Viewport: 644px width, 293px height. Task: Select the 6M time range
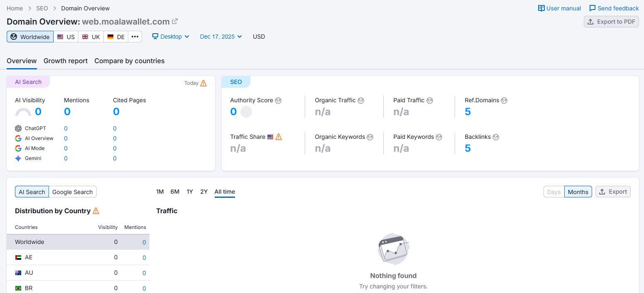tap(175, 192)
